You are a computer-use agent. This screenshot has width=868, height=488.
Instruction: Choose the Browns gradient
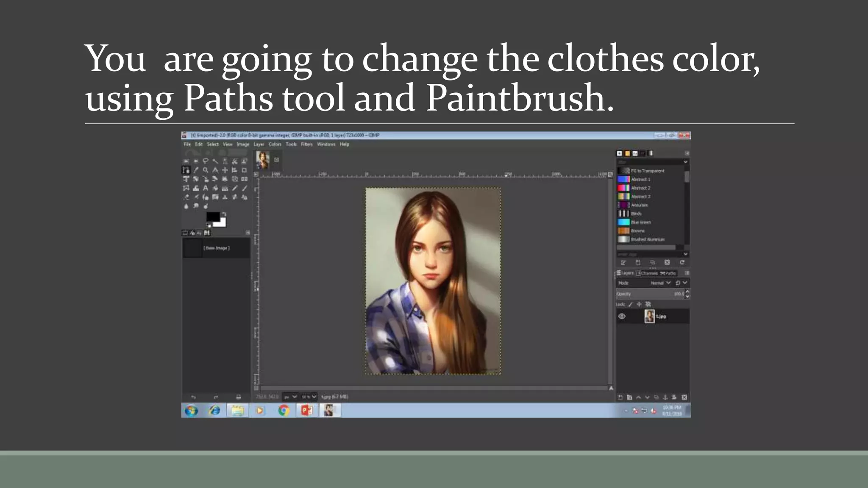point(651,231)
